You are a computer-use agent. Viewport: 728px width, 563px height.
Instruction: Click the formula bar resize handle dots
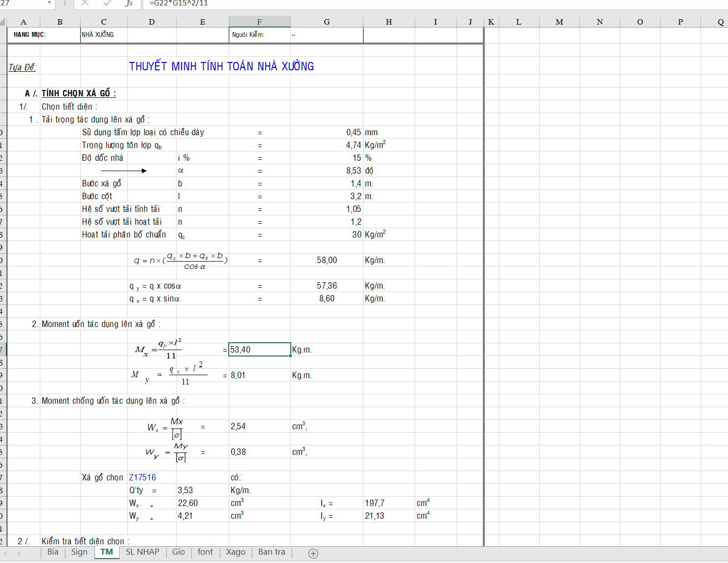[64, 3]
